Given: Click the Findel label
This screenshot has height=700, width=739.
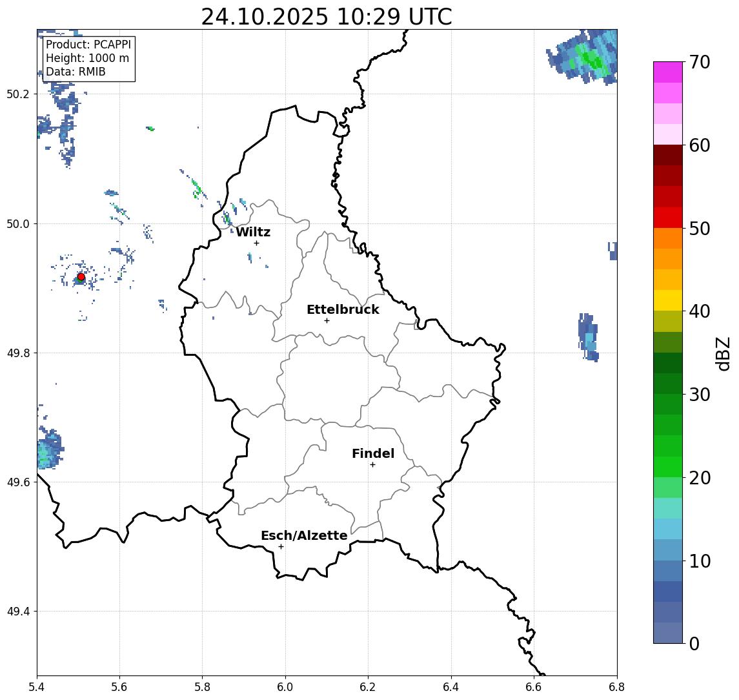Looking at the screenshot, I should tap(373, 453).
